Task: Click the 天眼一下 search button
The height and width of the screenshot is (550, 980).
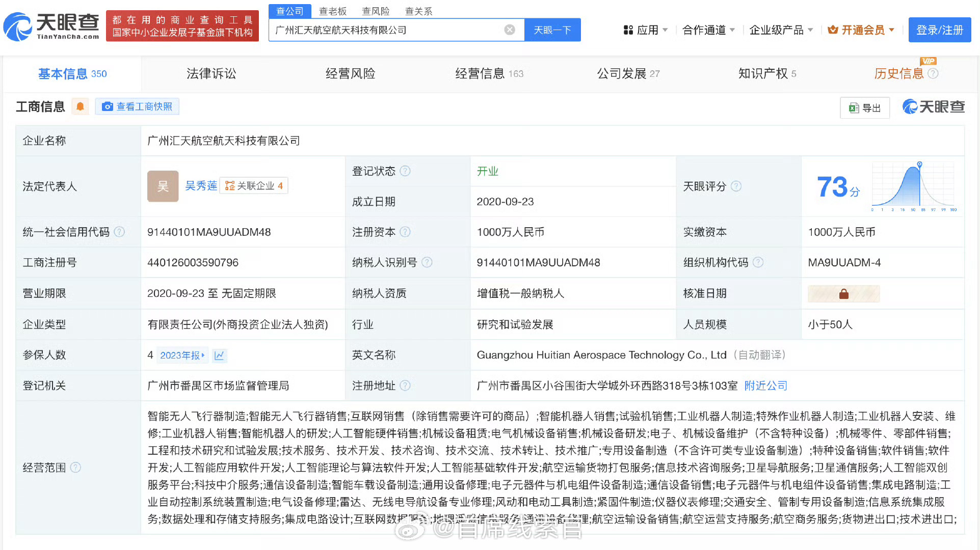Action: coord(552,30)
